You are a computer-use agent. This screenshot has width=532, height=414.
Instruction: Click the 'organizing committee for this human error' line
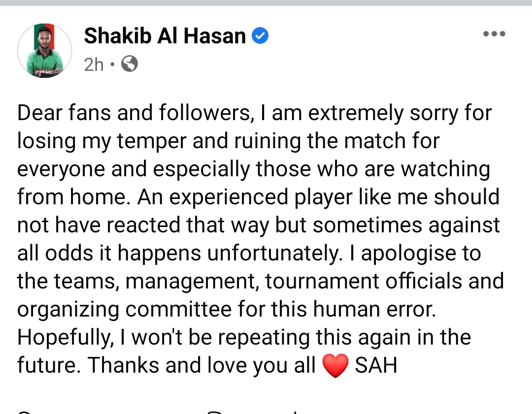(227, 310)
